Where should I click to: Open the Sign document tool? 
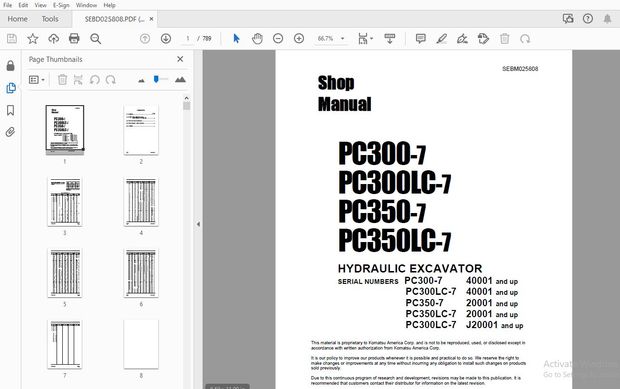pos(462,38)
